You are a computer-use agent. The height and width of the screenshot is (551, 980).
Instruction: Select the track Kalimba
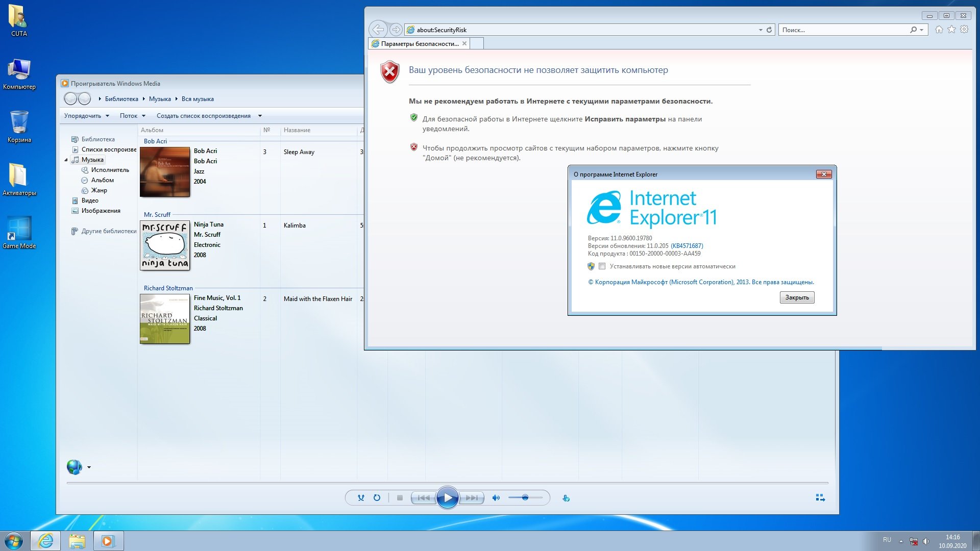(295, 226)
